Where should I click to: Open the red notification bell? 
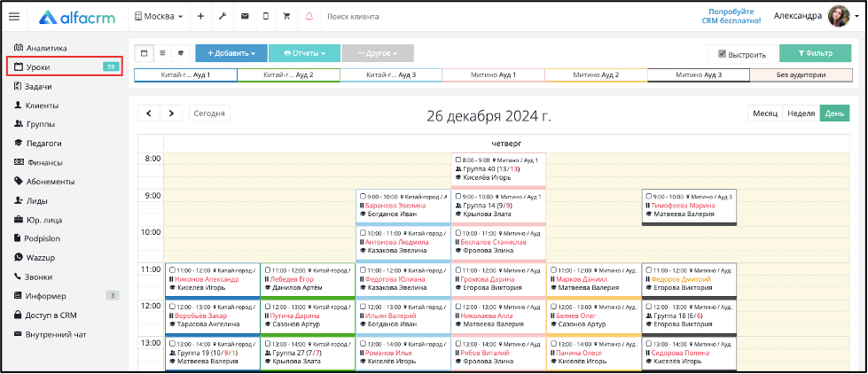coord(309,17)
